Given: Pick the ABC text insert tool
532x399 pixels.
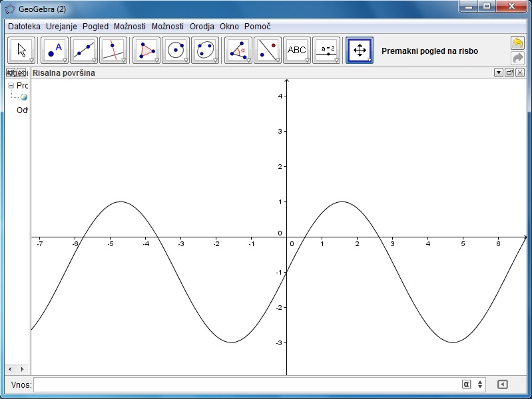Looking at the screenshot, I should [296, 50].
